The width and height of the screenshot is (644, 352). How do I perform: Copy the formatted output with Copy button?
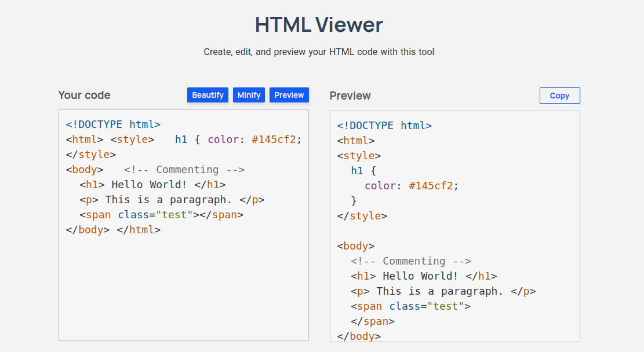pyautogui.click(x=559, y=96)
